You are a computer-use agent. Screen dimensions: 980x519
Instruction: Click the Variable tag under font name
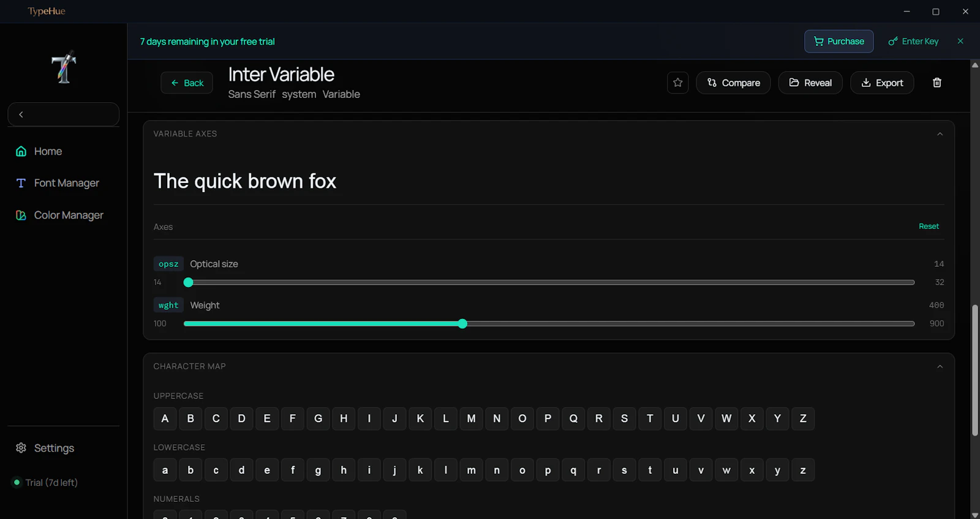[341, 94]
